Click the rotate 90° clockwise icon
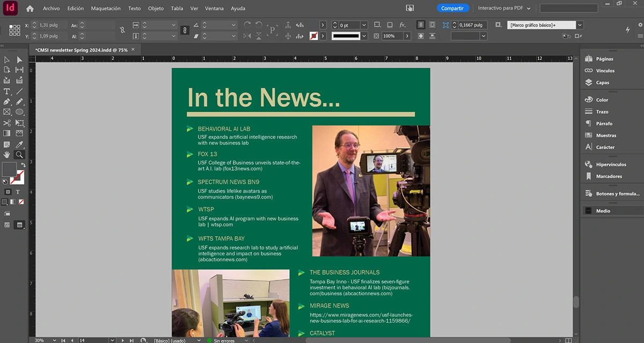This screenshot has height=343, width=644. (247, 25)
